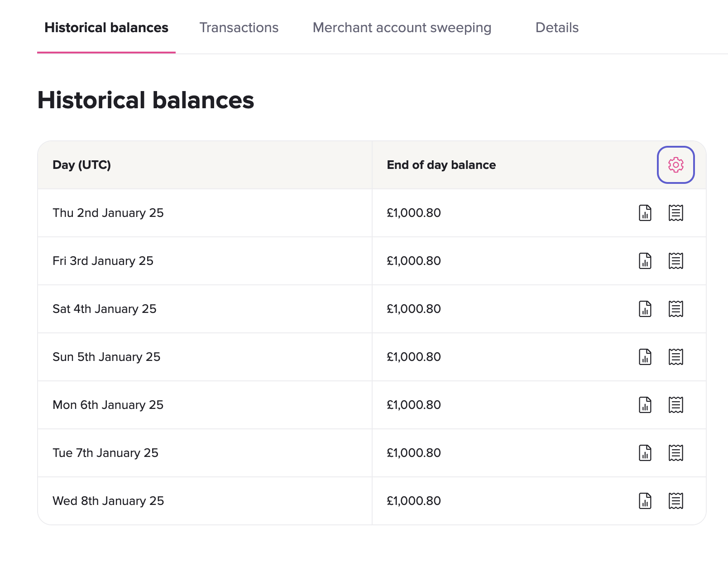This screenshot has height=586, width=728.
Task: Open statement icon for Wed 8th January
Action: [x=675, y=501]
